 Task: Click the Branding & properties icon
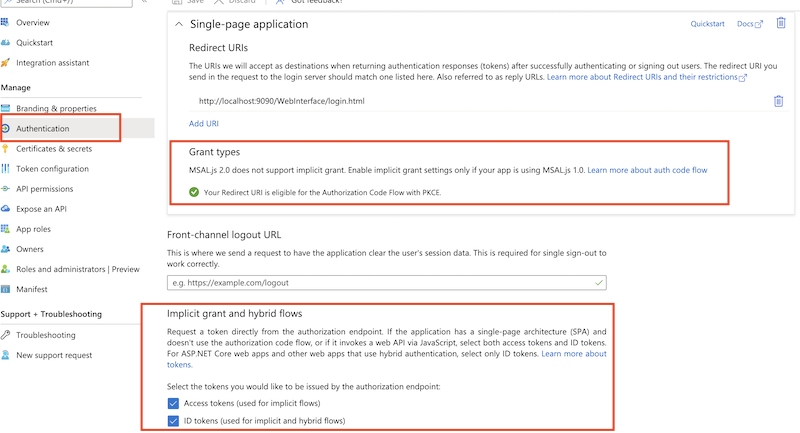pos(5,108)
